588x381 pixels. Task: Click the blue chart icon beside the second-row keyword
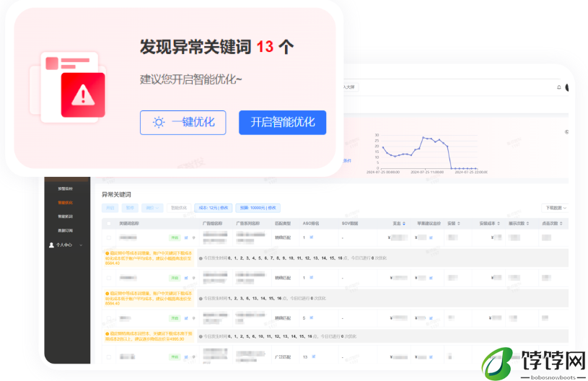(186, 278)
